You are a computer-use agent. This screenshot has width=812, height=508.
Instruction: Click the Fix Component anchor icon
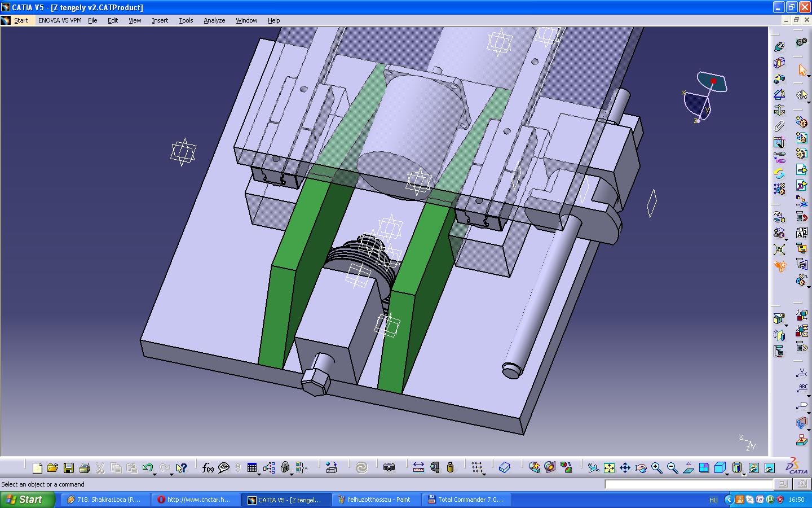tap(779, 110)
